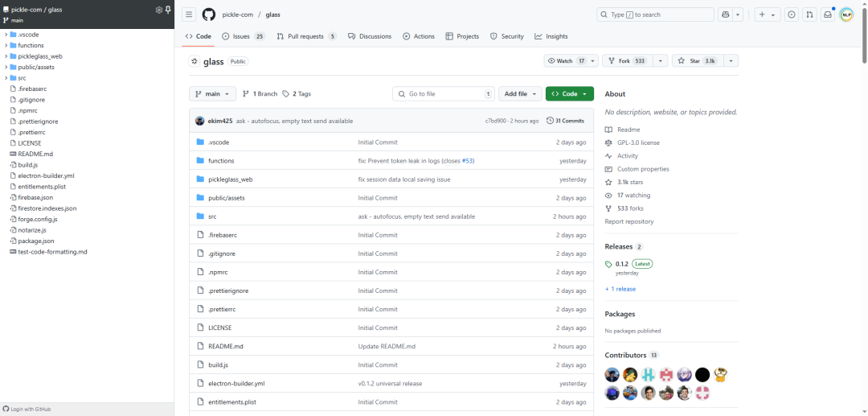Image resolution: width=868 pixels, height=416 pixels.
Task: Open the Fork options dropdown arrow
Action: pyautogui.click(x=661, y=61)
